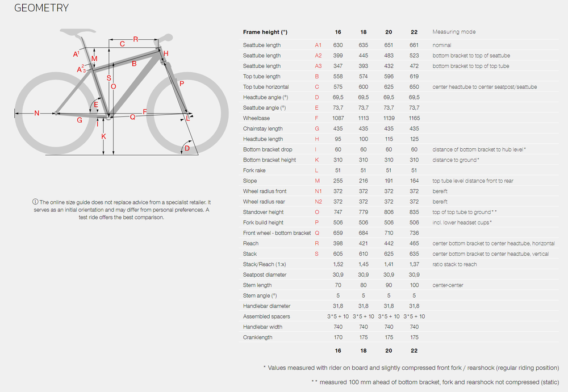Click the Reach row label
The image size is (568, 392).
click(250, 243)
